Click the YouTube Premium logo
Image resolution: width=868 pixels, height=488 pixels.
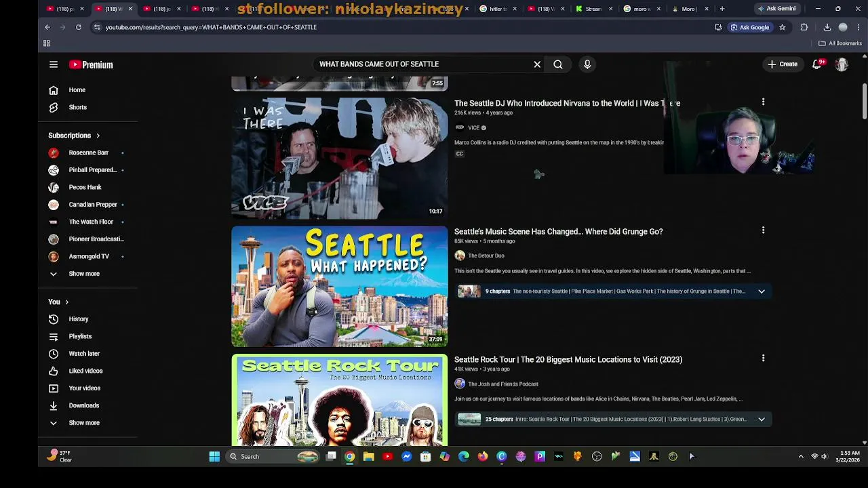(91, 64)
